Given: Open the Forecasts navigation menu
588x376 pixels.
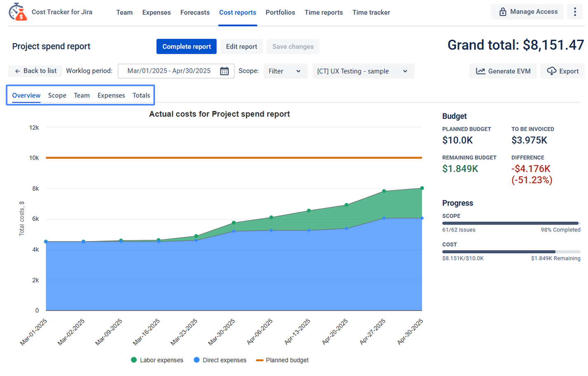Looking at the screenshot, I should (195, 12).
